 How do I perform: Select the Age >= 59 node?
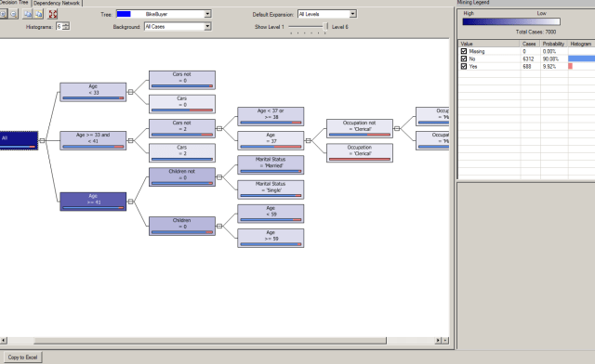click(x=271, y=238)
